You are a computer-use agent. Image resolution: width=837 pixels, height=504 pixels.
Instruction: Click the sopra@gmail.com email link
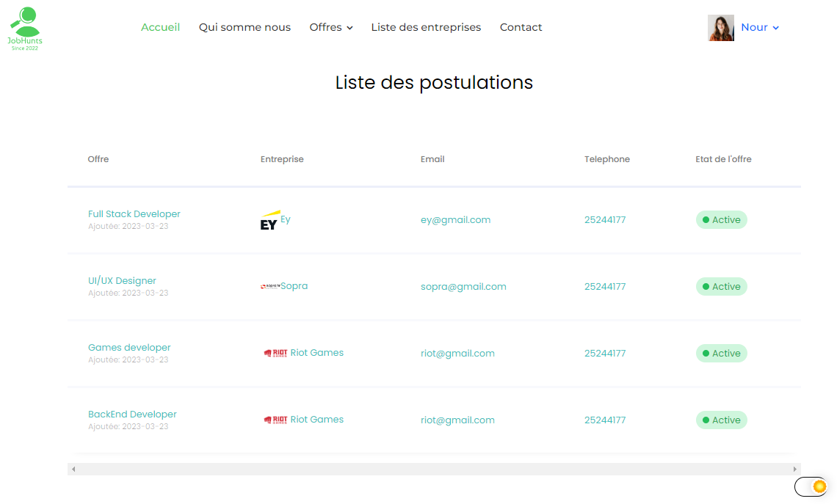click(x=463, y=287)
